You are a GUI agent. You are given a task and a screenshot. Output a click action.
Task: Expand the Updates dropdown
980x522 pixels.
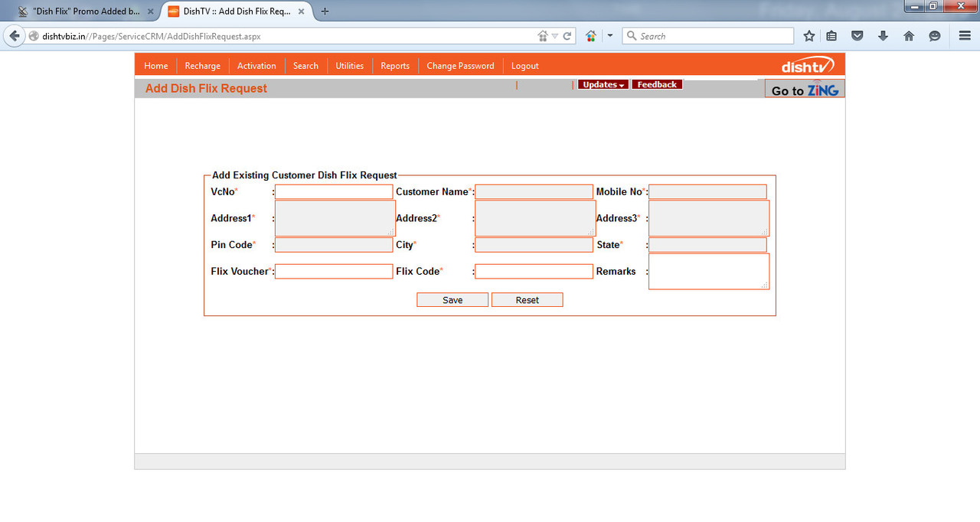pyautogui.click(x=603, y=84)
